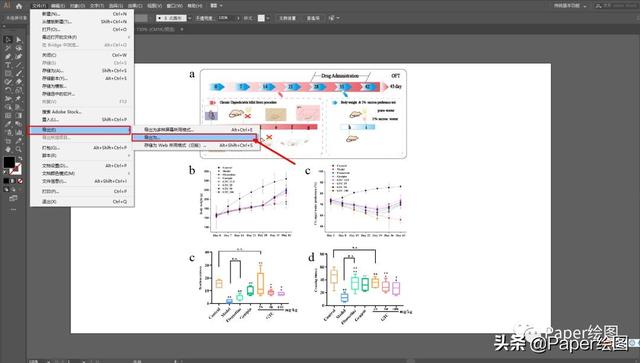This screenshot has height=363, width=640.
Task: Choose Print entry with Ctrl+P
Action: click(82, 192)
